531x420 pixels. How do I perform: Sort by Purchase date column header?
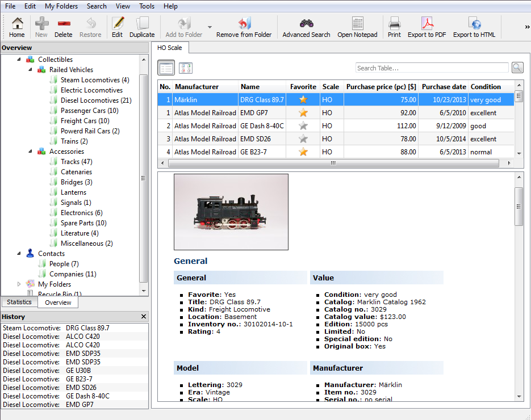(x=444, y=87)
